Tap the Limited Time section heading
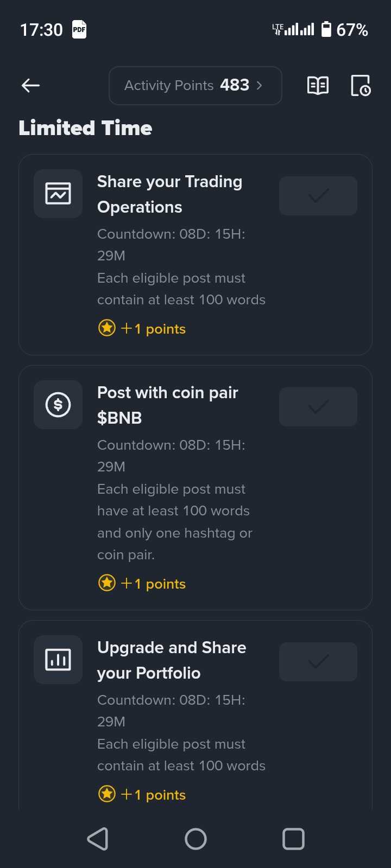The image size is (391, 868). coord(86,128)
